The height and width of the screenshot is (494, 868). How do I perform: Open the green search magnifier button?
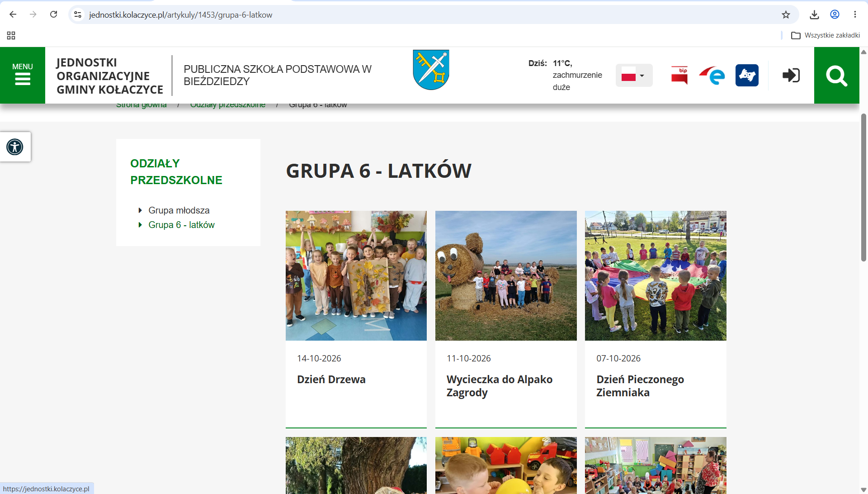coord(836,75)
